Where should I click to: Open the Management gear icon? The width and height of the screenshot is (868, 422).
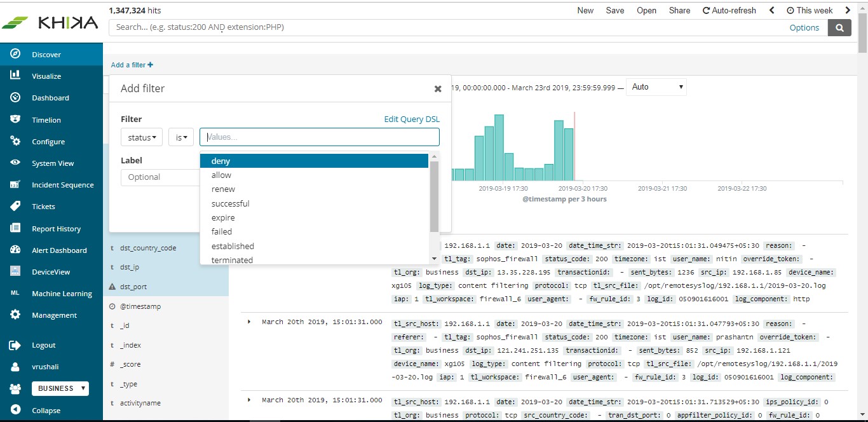[15, 315]
